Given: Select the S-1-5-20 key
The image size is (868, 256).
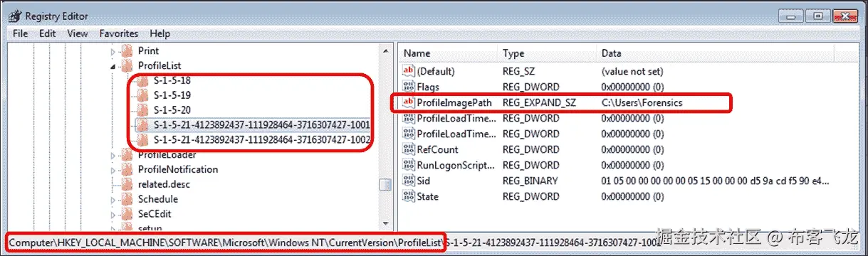Looking at the screenshot, I should click(x=172, y=110).
